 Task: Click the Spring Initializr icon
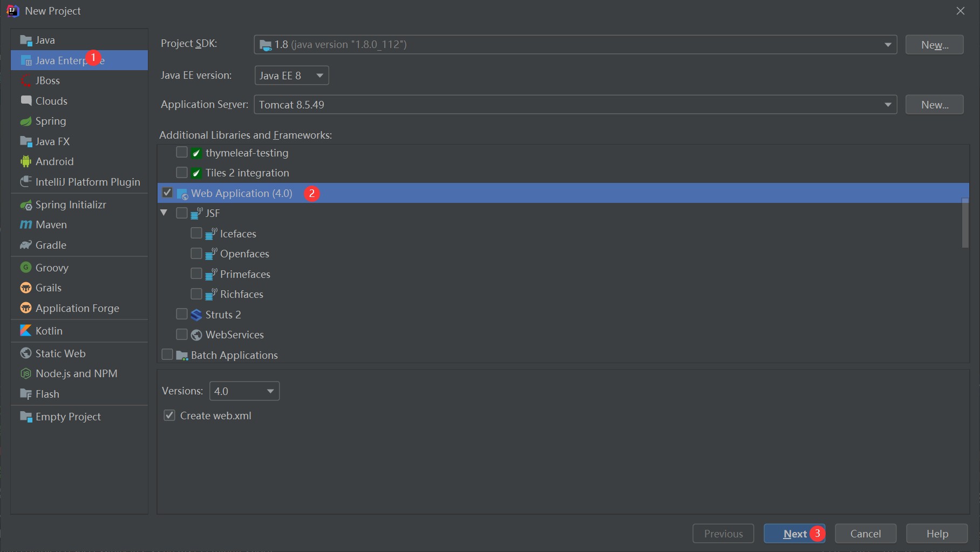point(26,205)
